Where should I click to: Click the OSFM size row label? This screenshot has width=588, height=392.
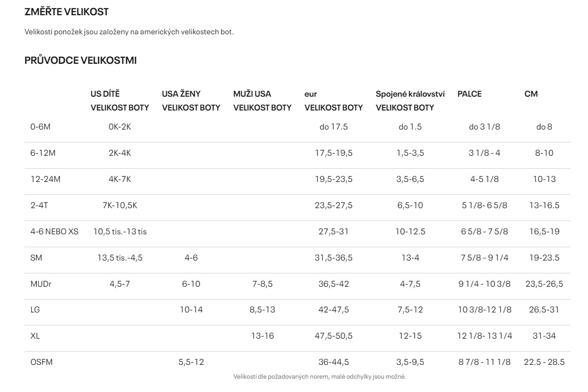click(41, 362)
